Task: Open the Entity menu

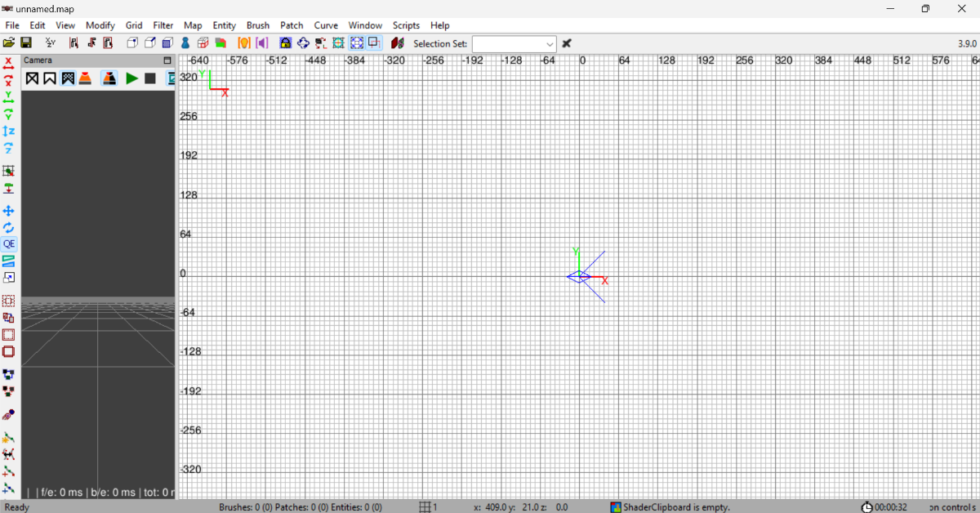Action: [x=225, y=25]
